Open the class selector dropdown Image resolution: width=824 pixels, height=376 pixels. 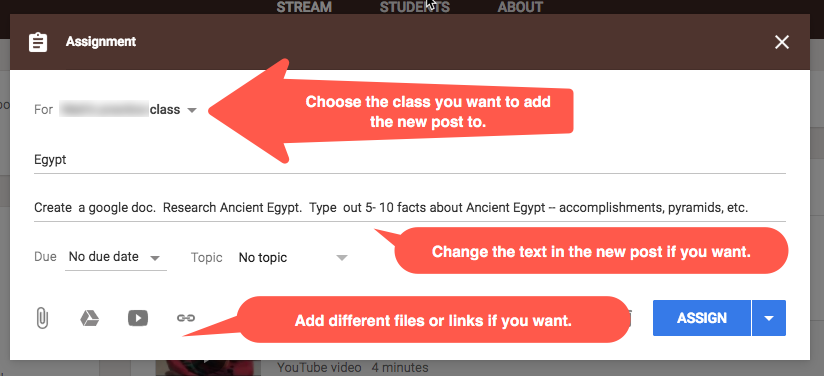point(192,110)
